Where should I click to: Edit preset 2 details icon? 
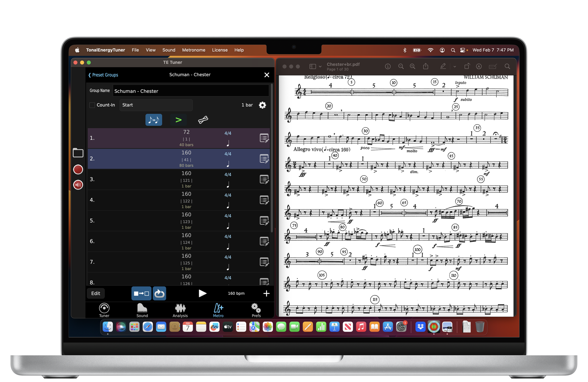coord(264,159)
